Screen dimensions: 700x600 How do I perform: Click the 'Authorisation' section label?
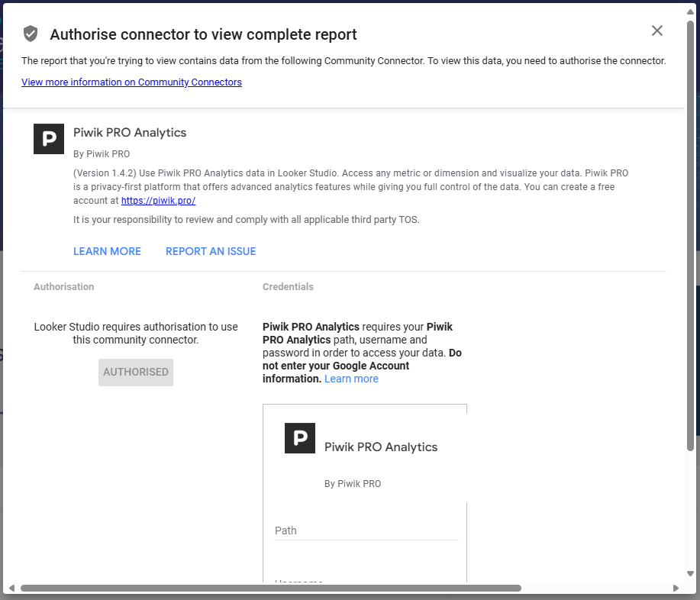click(x=64, y=286)
